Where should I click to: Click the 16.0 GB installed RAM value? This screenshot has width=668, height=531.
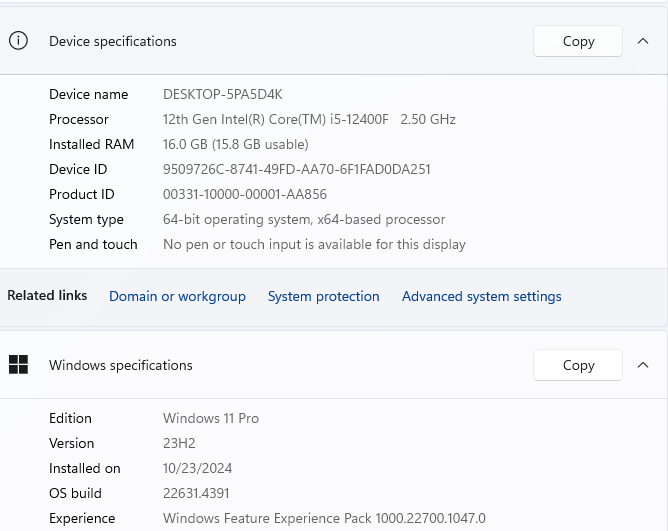pyautogui.click(x=236, y=144)
